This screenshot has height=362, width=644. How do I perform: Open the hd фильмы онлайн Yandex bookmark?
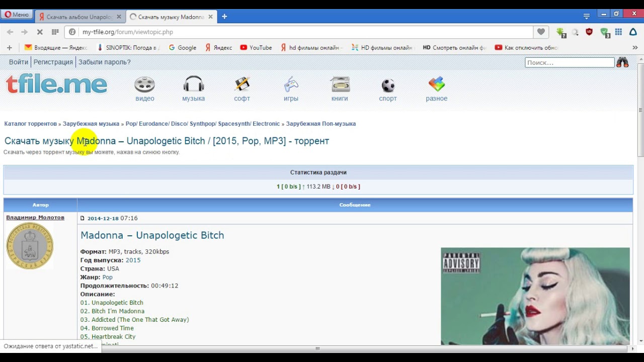pos(312,48)
